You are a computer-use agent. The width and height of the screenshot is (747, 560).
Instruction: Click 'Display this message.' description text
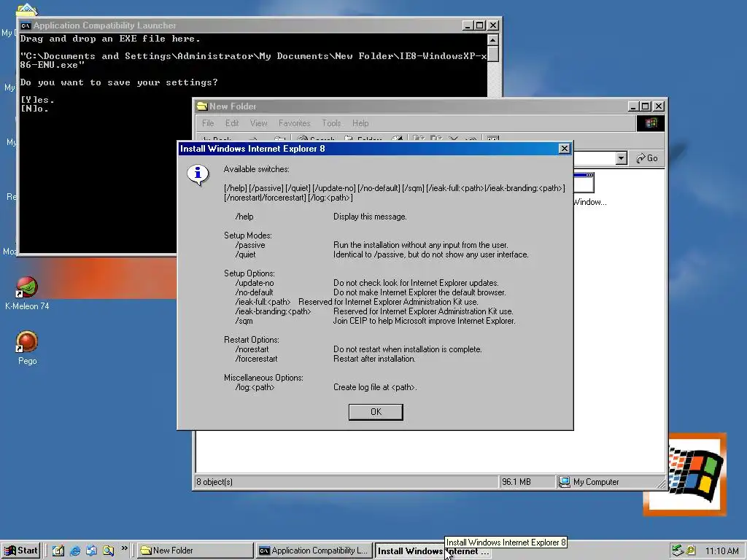[370, 217]
